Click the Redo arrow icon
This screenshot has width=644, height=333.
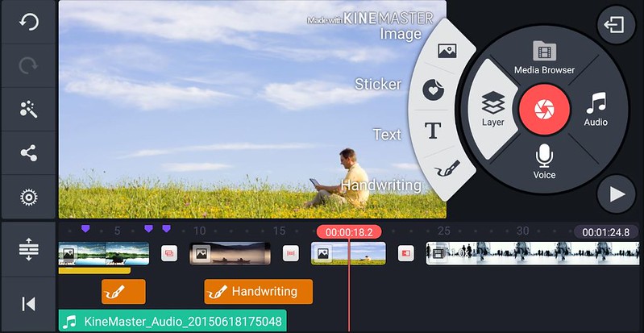coord(28,66)
